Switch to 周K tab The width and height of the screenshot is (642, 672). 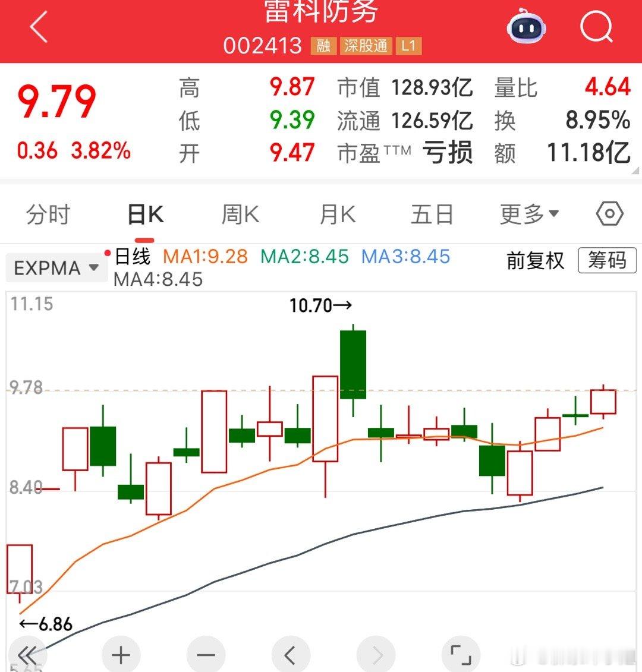click(x=240, y=214)
